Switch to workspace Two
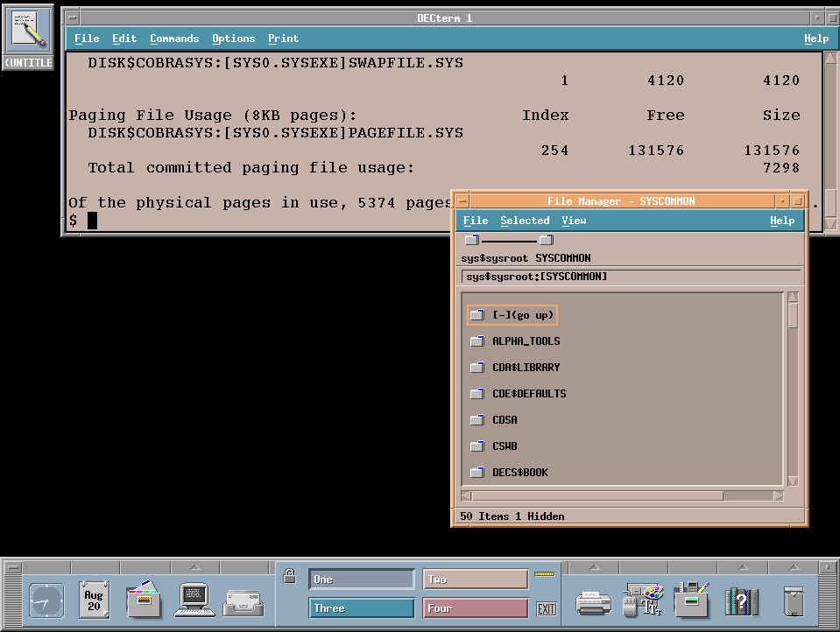Image resolution: width=840 pixels, height=632 pixels. (x=475, y=579)
